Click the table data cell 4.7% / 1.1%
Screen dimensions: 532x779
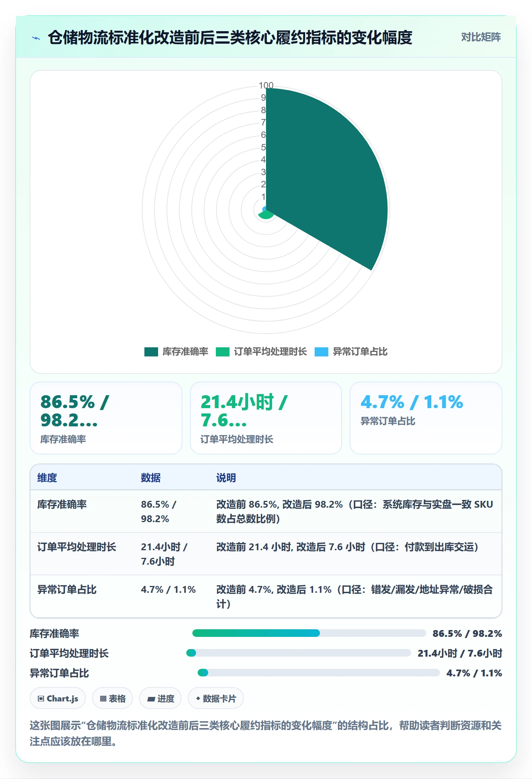tap(168, 589)
